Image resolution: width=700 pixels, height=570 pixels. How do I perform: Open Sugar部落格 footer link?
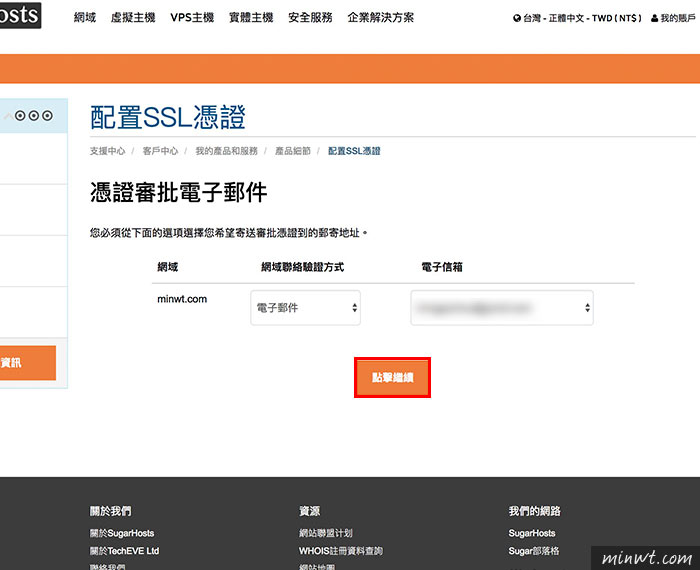533,551
